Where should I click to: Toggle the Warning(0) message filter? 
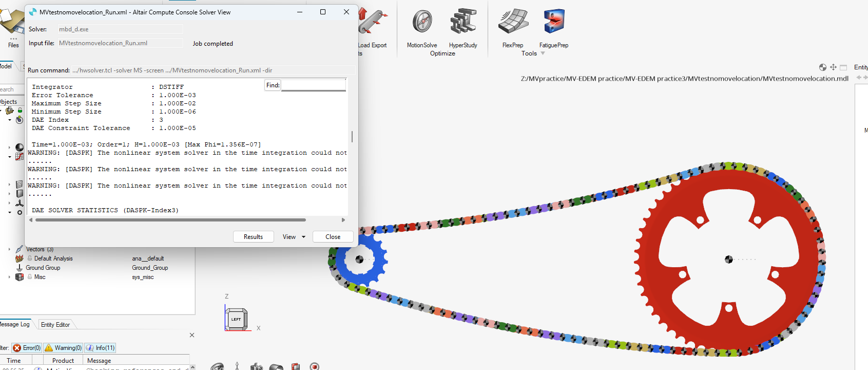(x=63, y=348)
